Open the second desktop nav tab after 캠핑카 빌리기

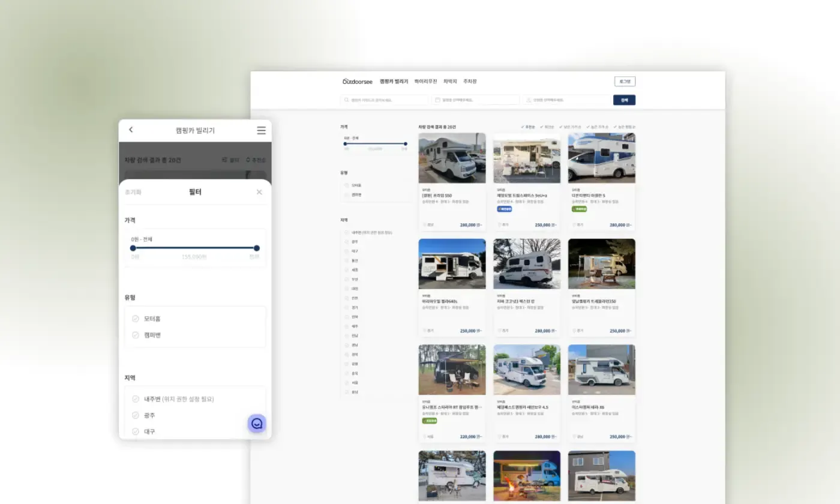[425, 82]
